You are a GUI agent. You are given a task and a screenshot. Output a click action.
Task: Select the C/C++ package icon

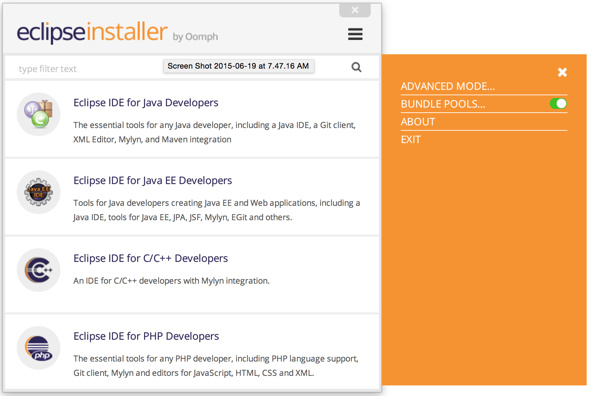coord(38,270)
